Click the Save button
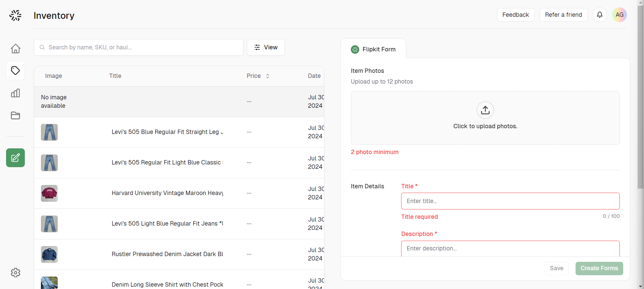Viewport: 644px width, 289px height. pos(556,269)
